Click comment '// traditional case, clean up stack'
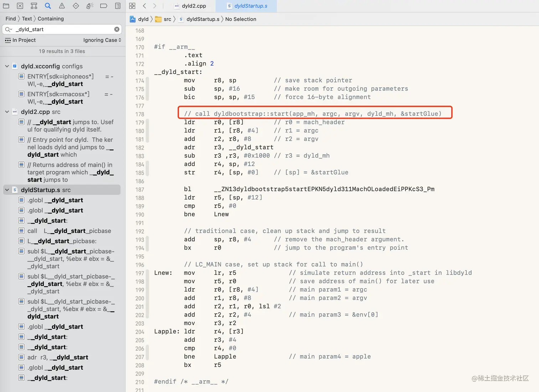Screen dimensions: 539x392 (285, 231)
